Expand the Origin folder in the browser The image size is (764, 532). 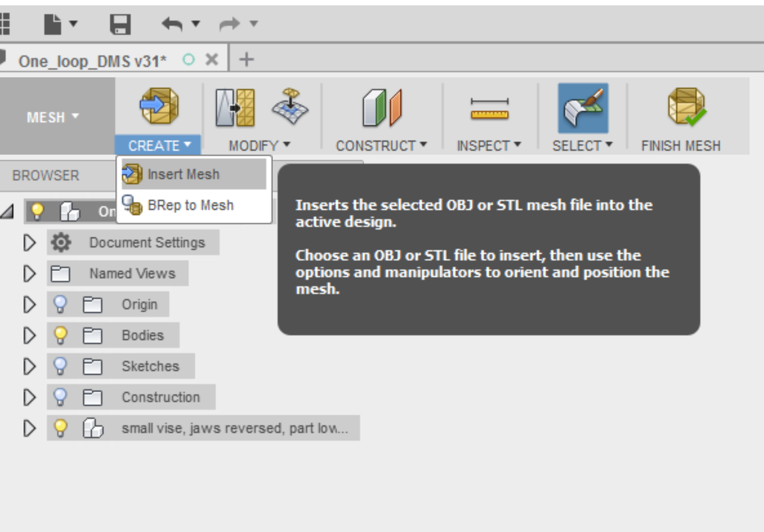29,304
